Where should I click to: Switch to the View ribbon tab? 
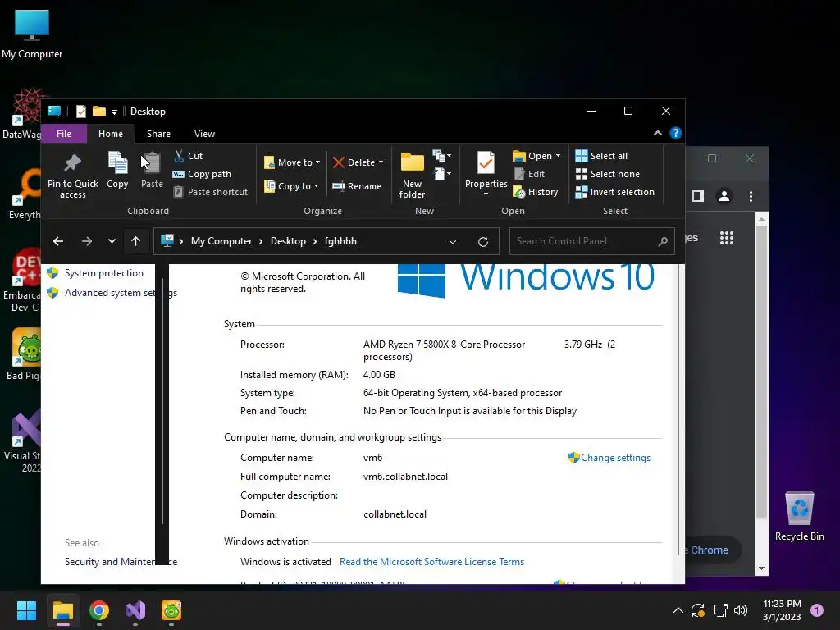click(204, 134)
